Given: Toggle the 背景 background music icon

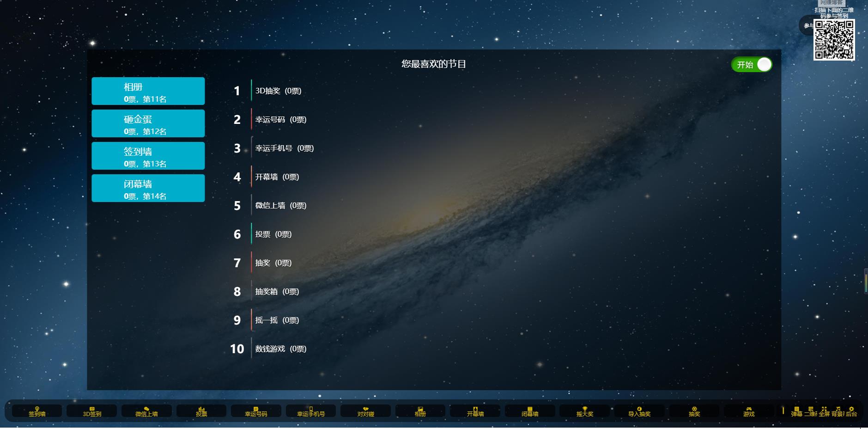Looking at the screenshot, I should [x=838, y=411].
